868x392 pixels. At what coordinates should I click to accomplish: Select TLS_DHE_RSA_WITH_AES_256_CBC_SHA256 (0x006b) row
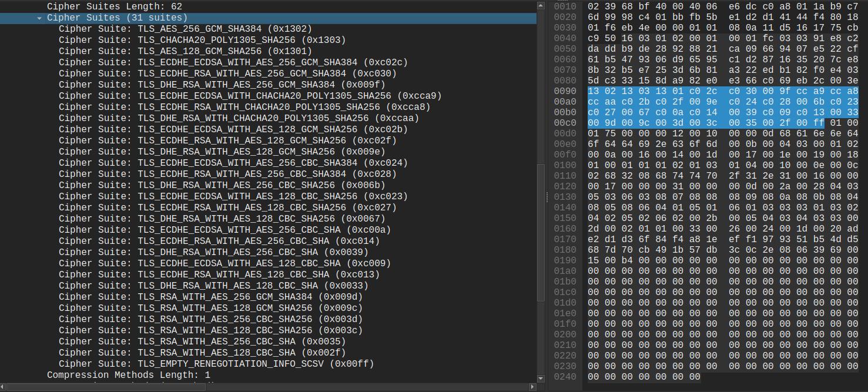[268, 185]
